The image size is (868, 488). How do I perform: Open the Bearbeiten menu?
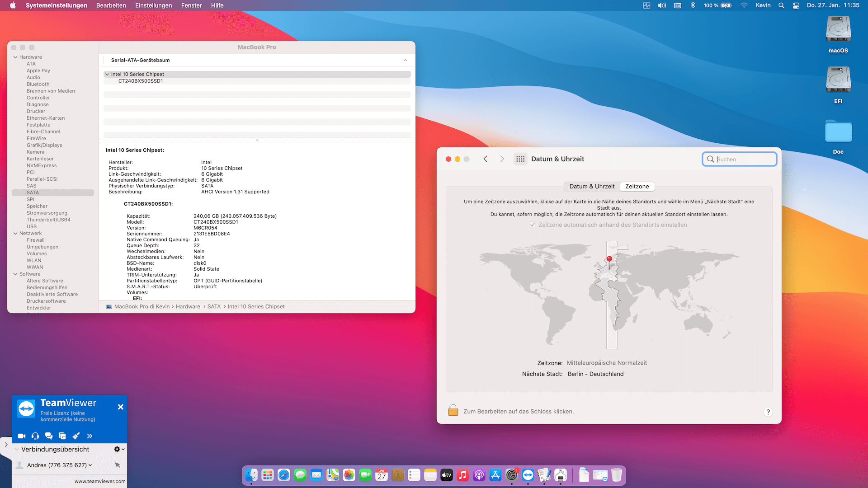pyautogui.click(x=111, y=5)
